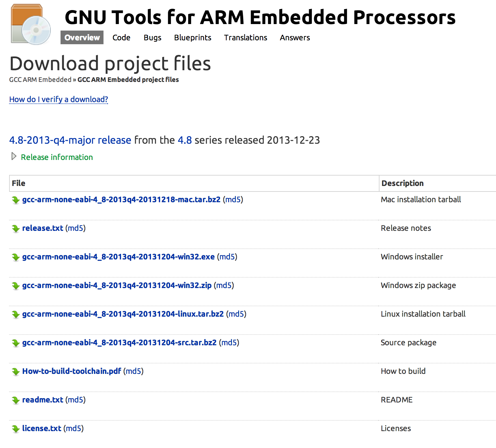Click download arrow icon beside mac.tar.bz2 file
The height and width of the screenshot is (448, 496).
[16, 200]
